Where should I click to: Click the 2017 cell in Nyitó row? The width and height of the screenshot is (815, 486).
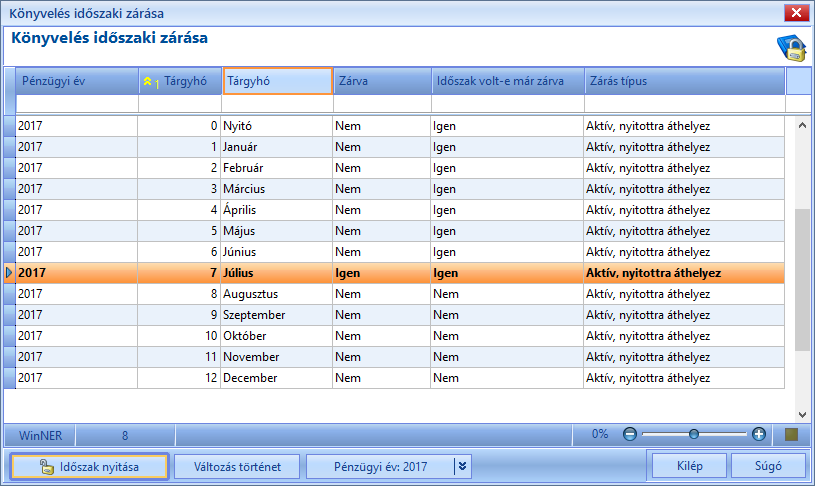click(x=76, y=126)
